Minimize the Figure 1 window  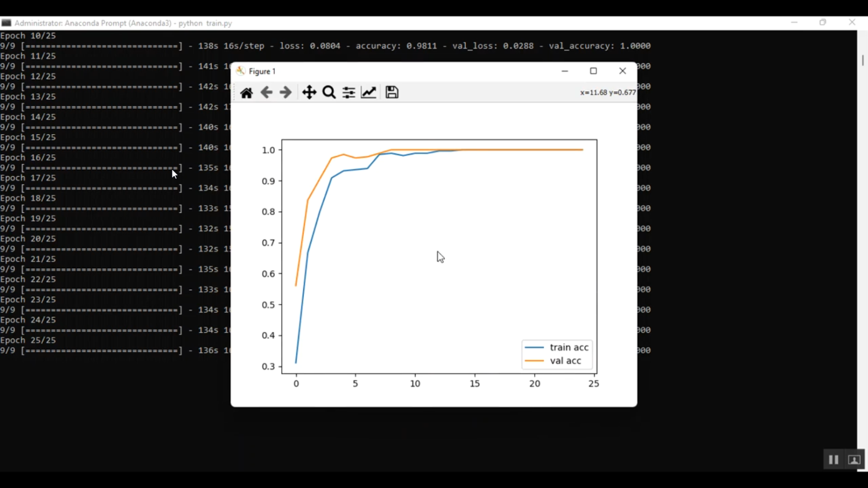[565, 71]
